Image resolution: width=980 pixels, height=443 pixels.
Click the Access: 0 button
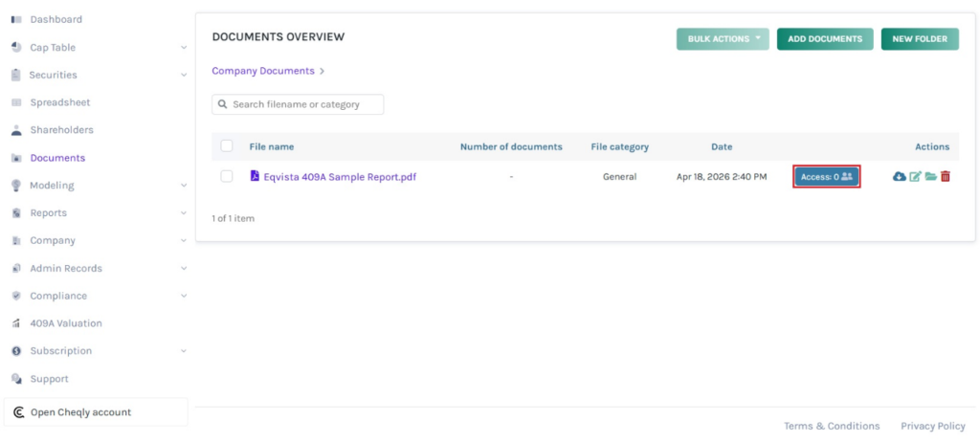point(826,177)
